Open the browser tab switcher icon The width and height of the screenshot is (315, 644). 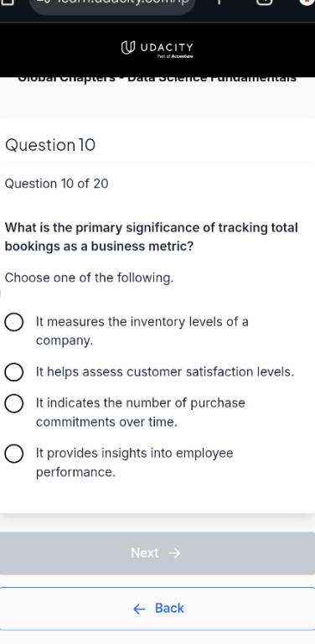pos(265,2)
